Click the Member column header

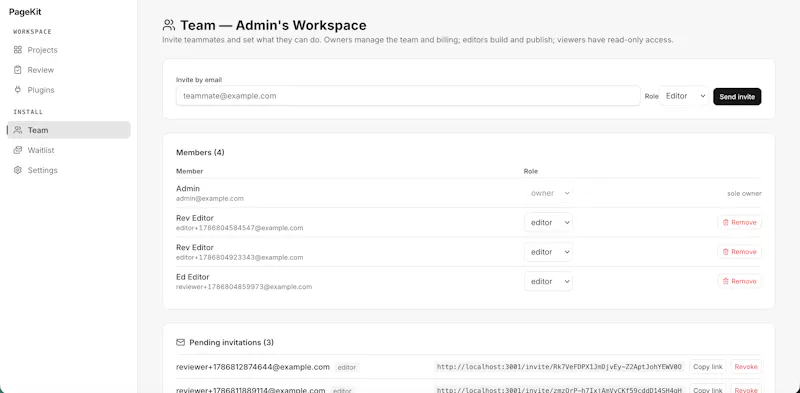tap(189, 171)
